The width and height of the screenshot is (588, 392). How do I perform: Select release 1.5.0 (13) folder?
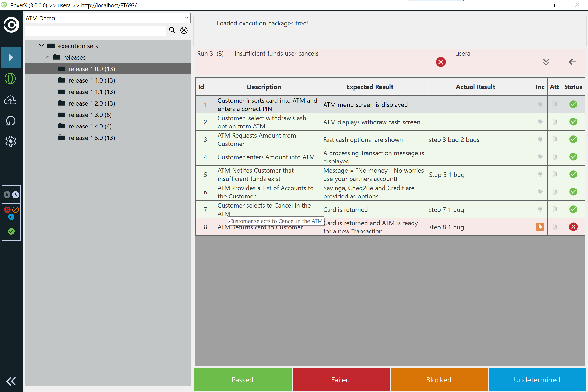coord(92,138)
